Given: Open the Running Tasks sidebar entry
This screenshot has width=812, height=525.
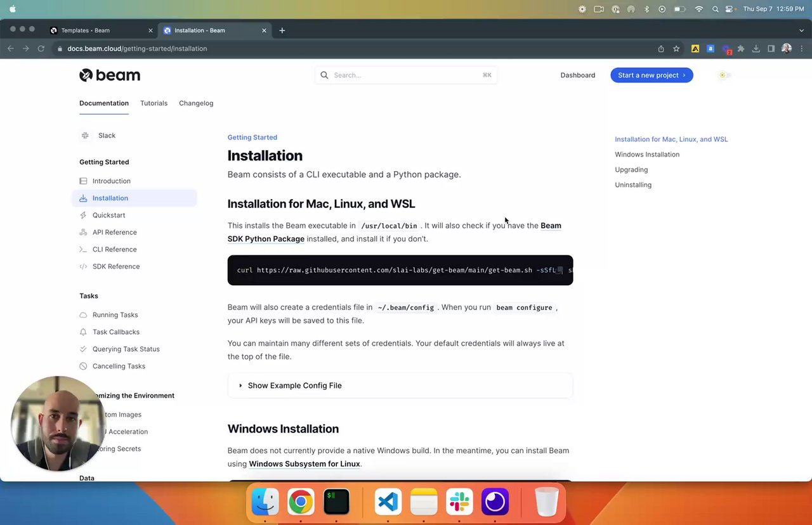Looking at the screenshot, I should coord(115,314).
